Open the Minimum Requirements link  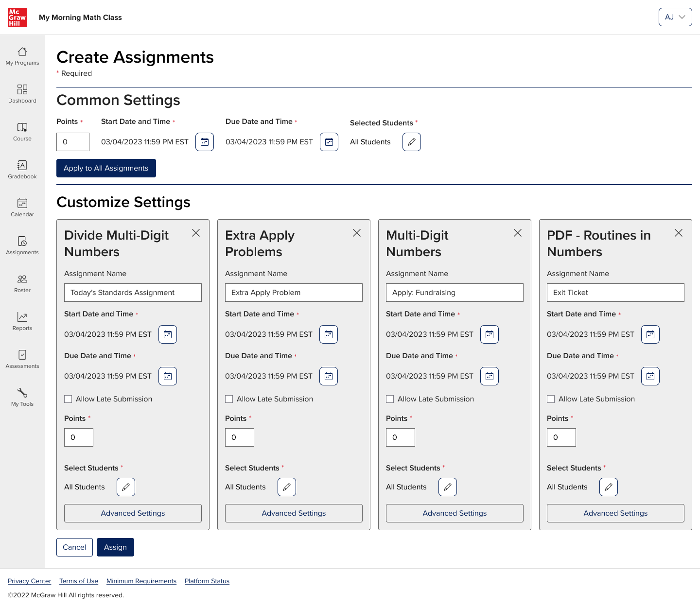point(141,581)
